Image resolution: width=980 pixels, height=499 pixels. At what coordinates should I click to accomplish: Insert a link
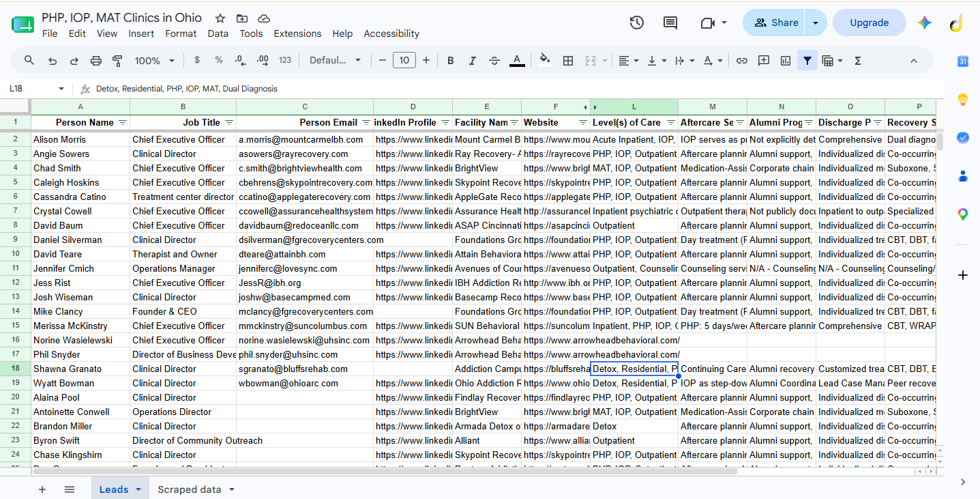coord(742,60)
